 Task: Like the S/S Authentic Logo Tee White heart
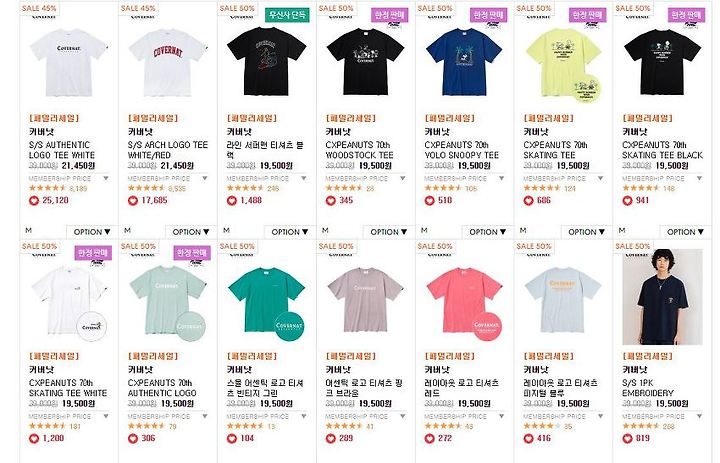coord(34,201)
